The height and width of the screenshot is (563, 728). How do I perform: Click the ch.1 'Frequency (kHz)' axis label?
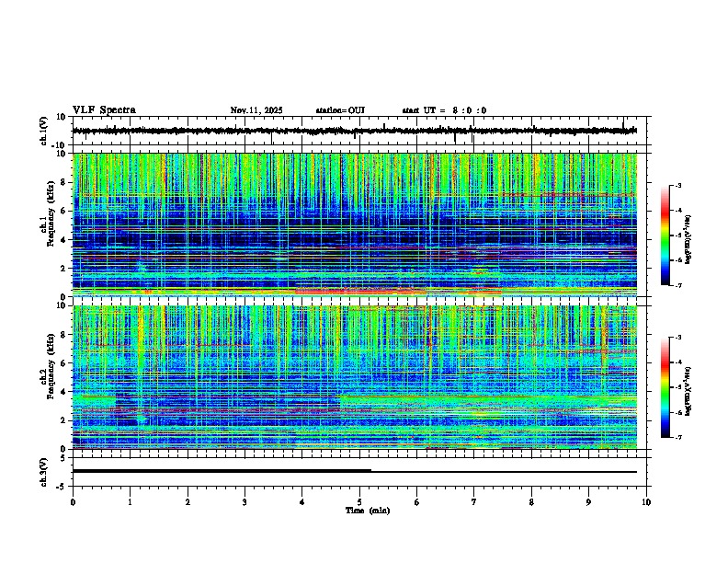click(x=50, y=214)
